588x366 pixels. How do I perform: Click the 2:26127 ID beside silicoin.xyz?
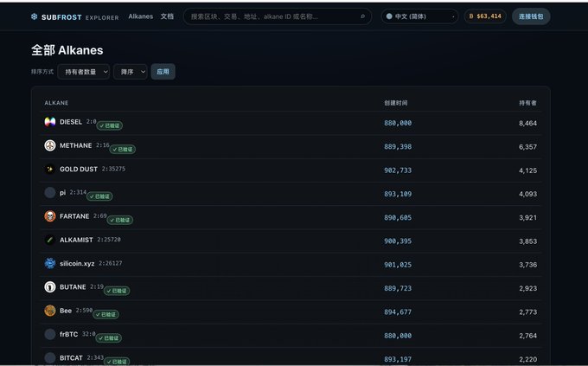[111, 263]
